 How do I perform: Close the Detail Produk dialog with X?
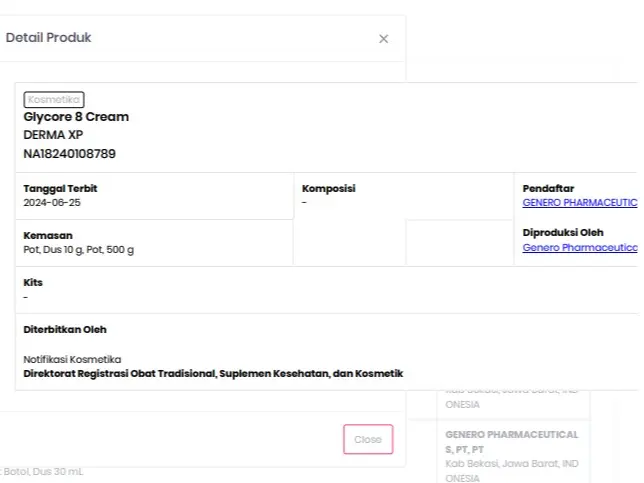pos(383,39)
